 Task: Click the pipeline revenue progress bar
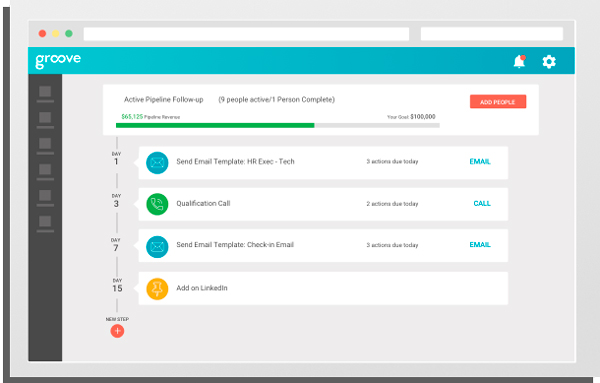[x=277, y=125]
